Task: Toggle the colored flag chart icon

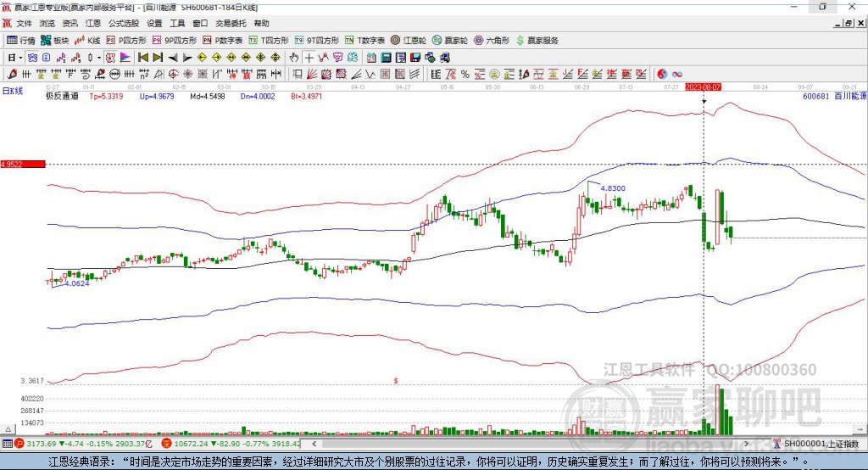Action: pyautogui.click(x=125, y=58)
